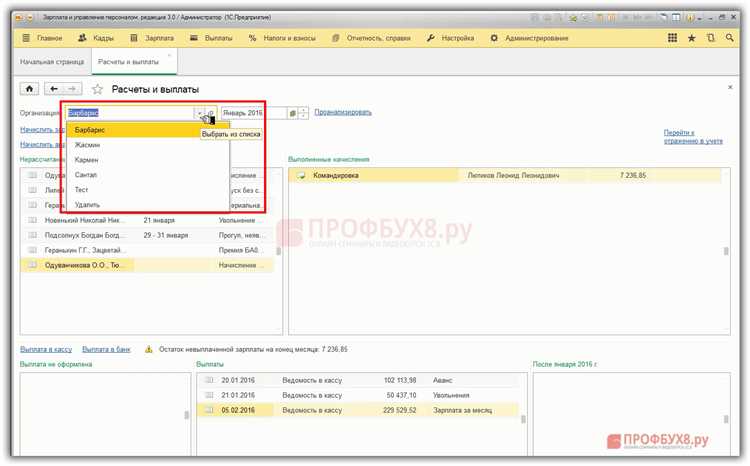Select the Геранькин Г.Г., Зацветай row
The width and height of the screenshot is (750, 466).
(147, 250)
